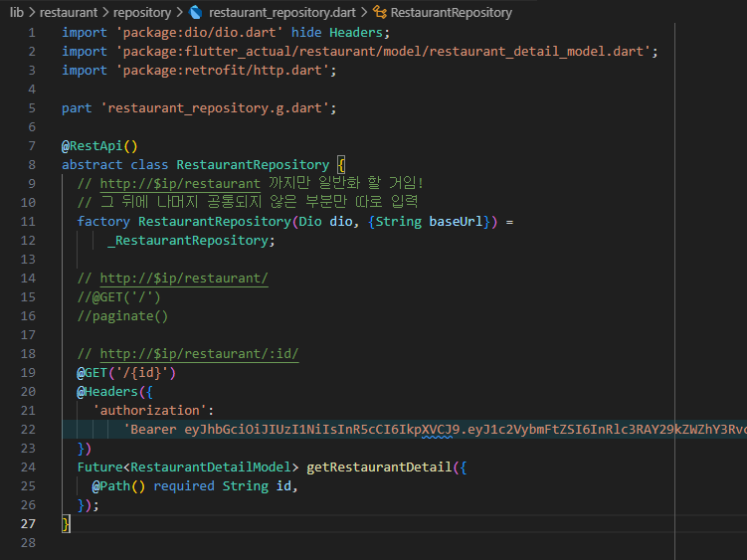Follow the http://$ip/restaurant/:id/ link on line 18

(199, 354)
